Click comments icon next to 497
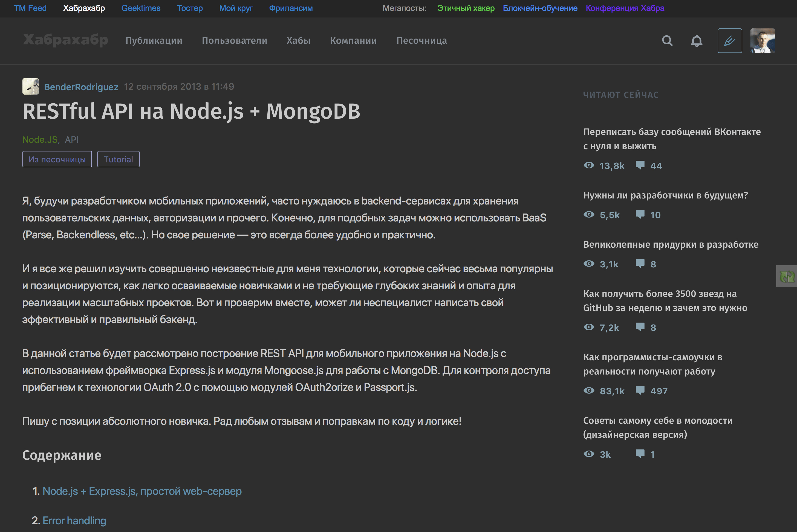Viewport: 797px width, 532px height. [640, 390]
